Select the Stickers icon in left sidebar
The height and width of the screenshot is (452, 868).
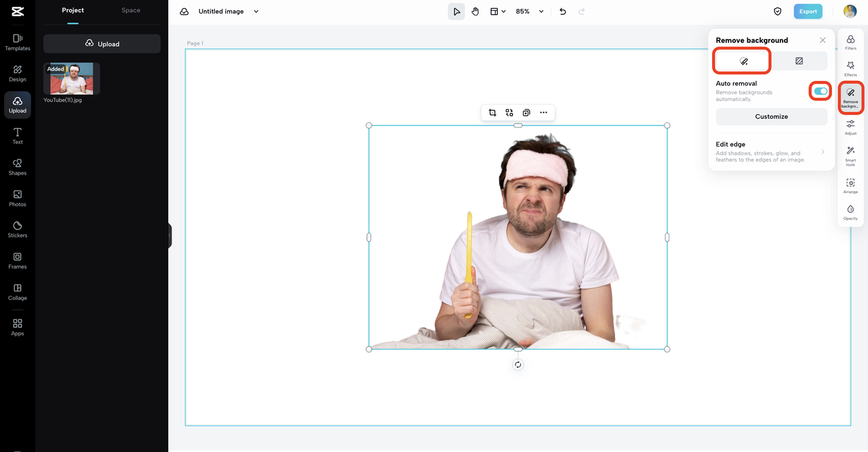pyautogui.click(x=18, y=229)
